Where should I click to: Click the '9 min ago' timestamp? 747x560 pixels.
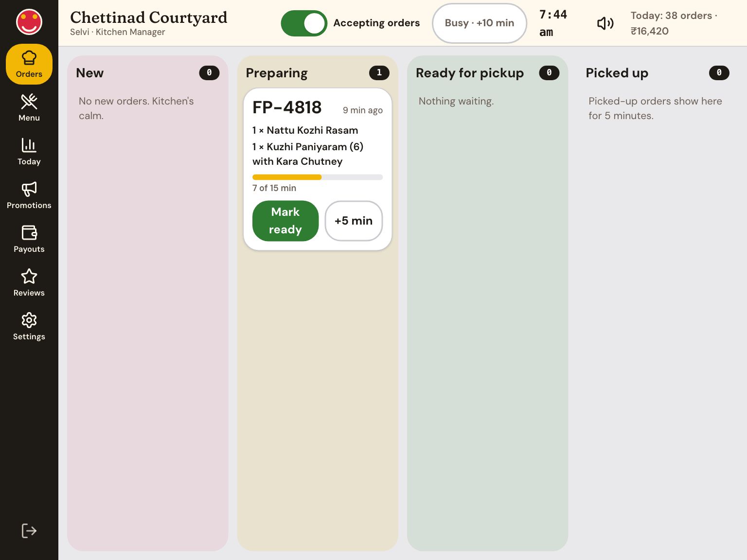(363, 110)
